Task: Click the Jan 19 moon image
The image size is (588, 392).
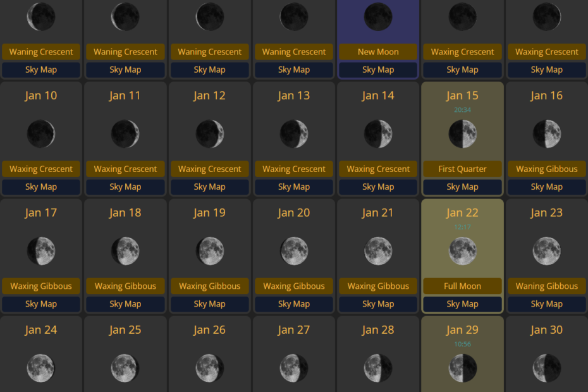Action: [x=210, y=251]
